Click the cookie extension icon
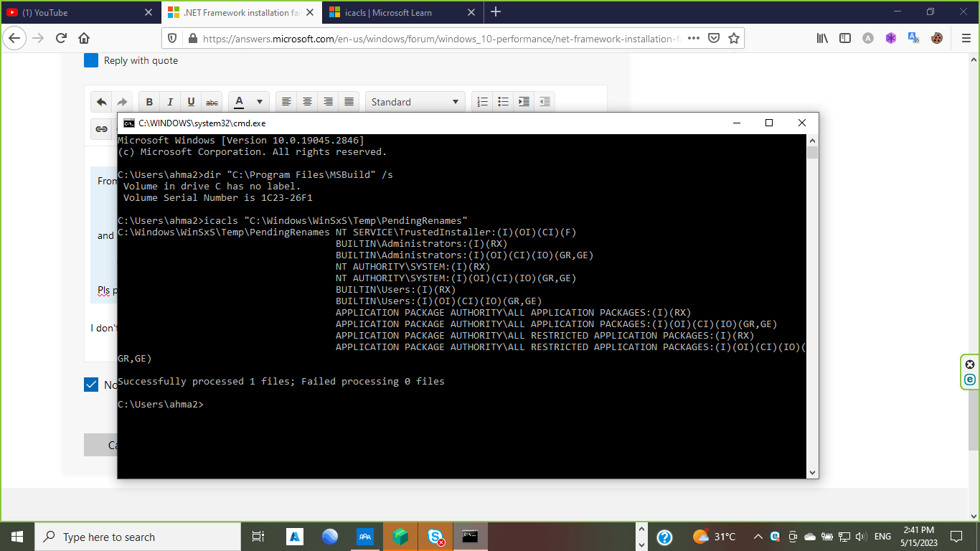This screenshot has height=551, width=980. (937, 38)
